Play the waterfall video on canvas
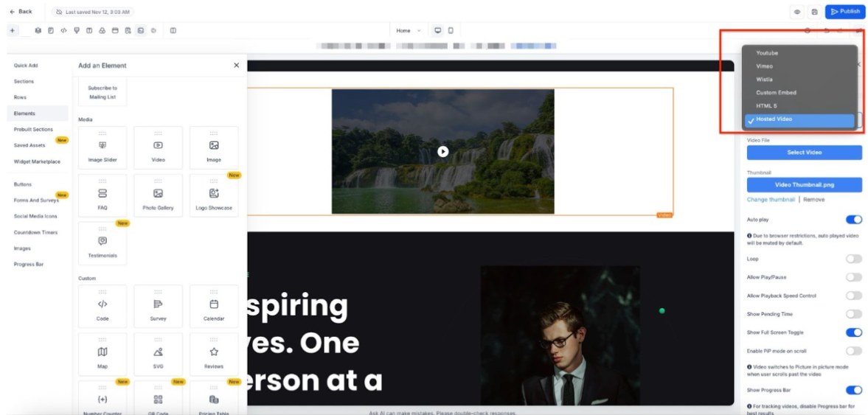Viewport: 868px width, 415px height. pos(443,151)
